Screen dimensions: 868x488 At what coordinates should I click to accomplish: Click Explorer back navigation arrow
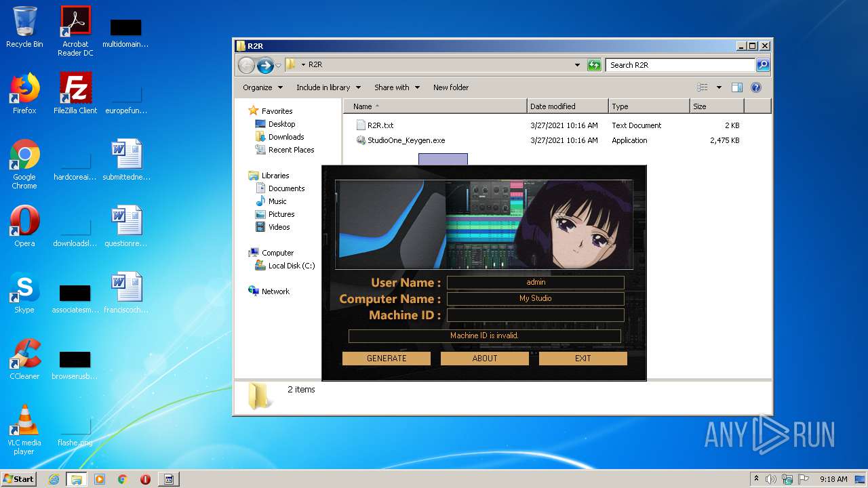[246, 65]
